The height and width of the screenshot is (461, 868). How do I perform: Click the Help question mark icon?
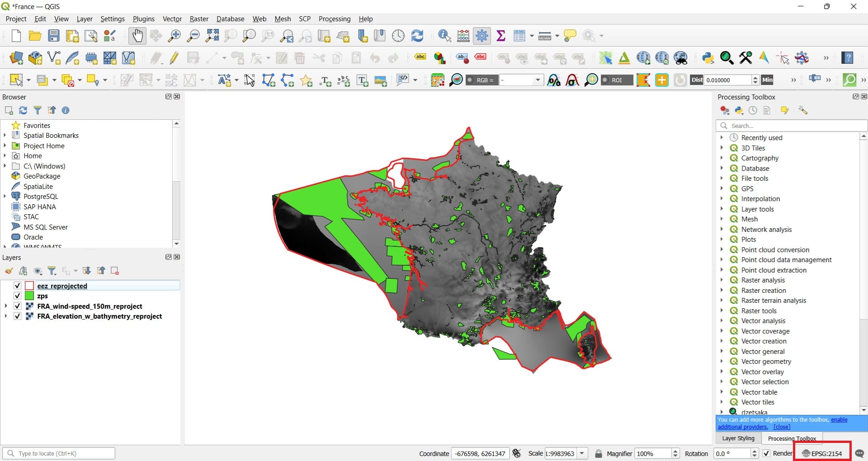click(x=848, y=58)
